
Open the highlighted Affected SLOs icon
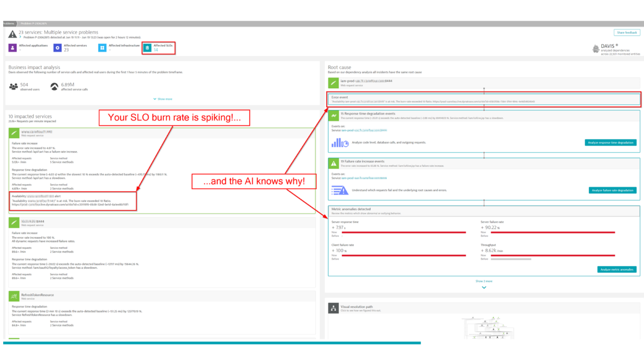coord(147,47)
